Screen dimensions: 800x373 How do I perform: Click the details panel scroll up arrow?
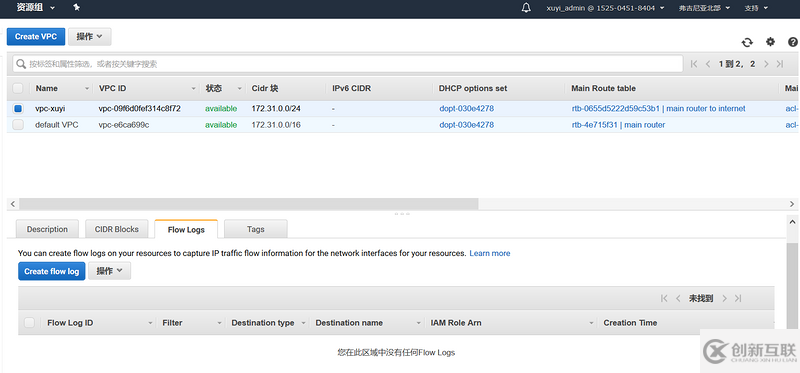point(792,222)
